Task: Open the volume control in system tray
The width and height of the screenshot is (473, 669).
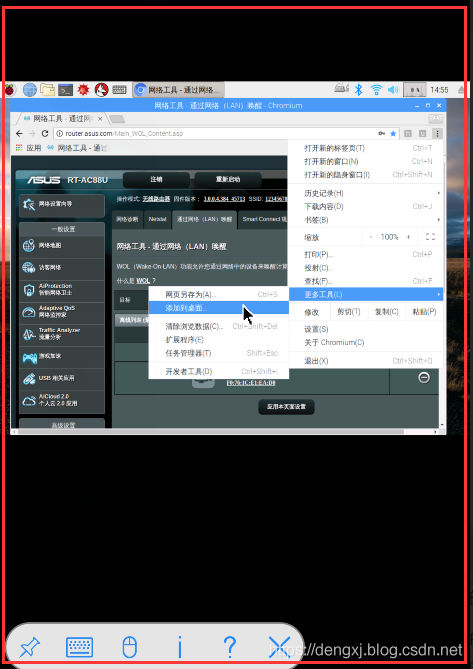Action: [393, 90]
